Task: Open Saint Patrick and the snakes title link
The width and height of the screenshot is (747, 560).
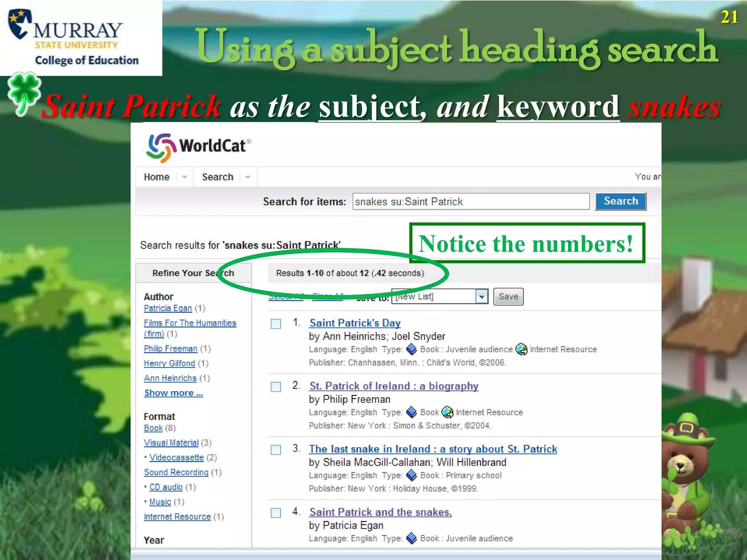Action: pyautogui.click(x=381, y=512)
